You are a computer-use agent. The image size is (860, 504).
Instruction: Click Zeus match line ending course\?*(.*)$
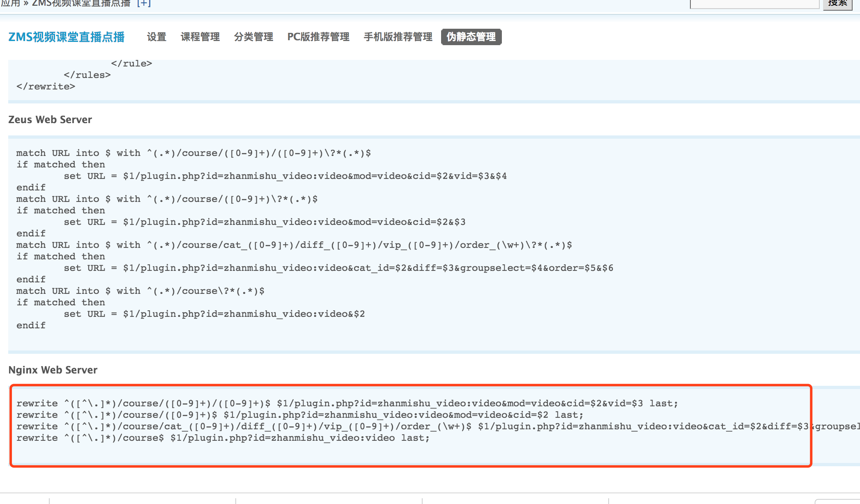pos(140,291)
